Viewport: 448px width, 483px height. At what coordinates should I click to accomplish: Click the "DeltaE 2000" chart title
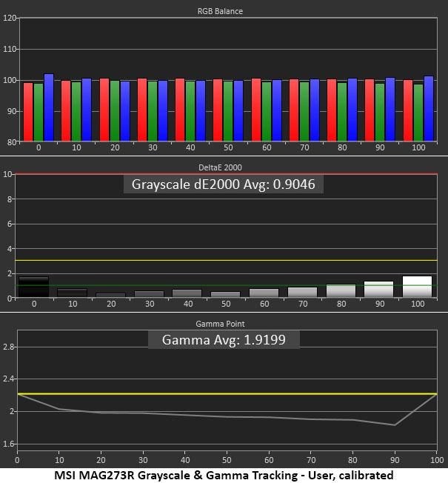pyautogui.click(x=220, y=167)
